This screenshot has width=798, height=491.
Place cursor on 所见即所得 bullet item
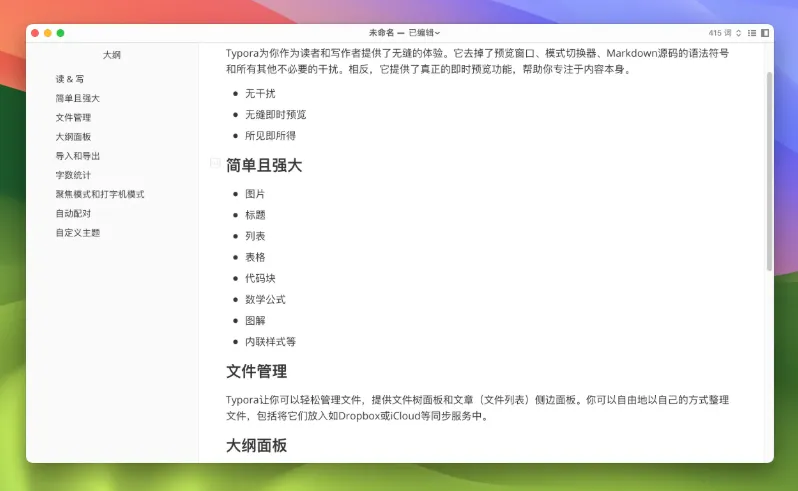click(270, 136)
